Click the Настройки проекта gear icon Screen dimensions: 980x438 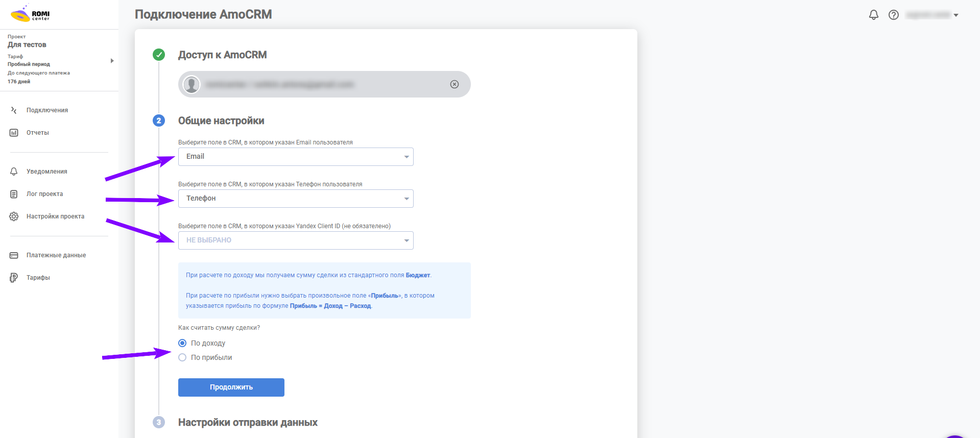click(14, 216)
